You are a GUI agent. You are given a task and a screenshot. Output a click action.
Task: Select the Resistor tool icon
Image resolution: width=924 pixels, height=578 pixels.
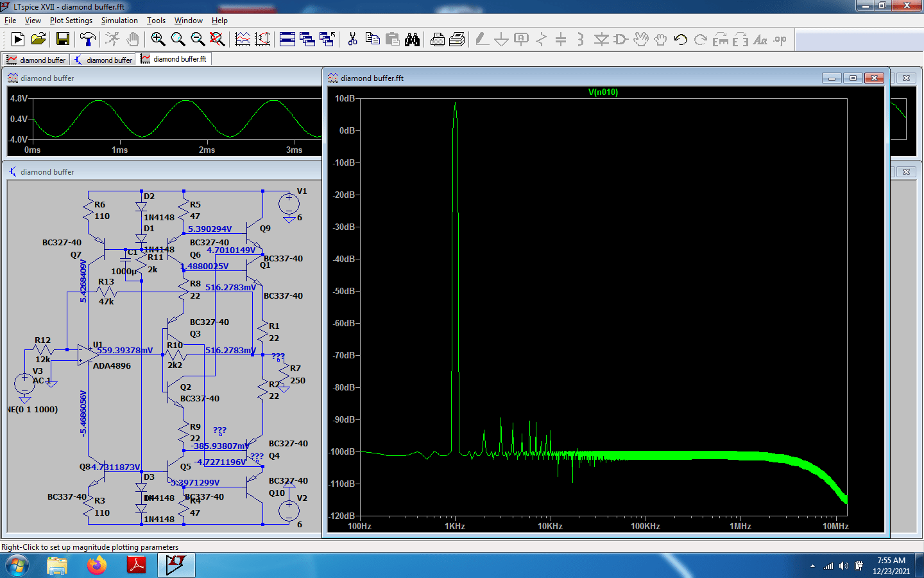[x=542, y=39]
